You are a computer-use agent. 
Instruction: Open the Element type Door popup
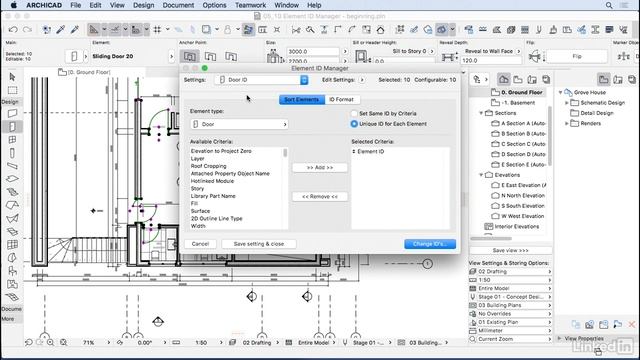(239, 124)
